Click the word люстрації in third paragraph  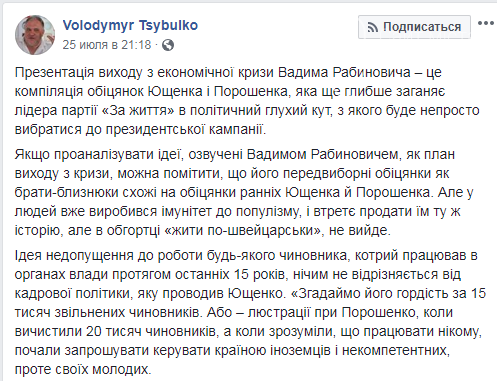279,313
